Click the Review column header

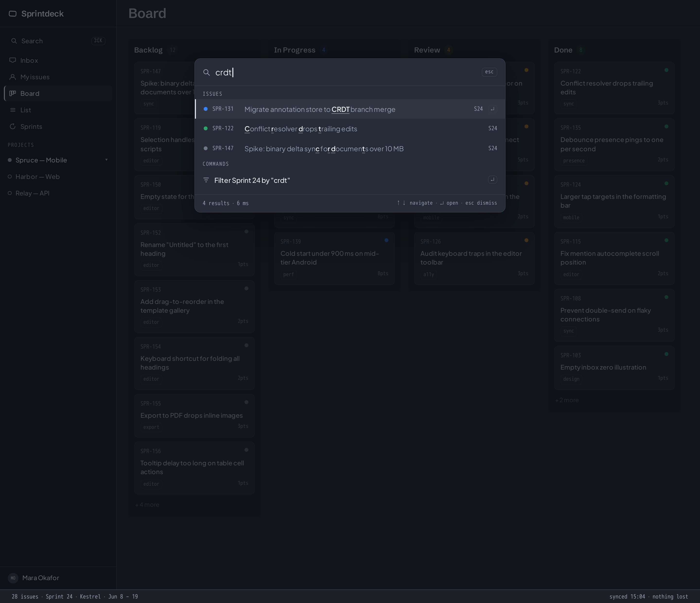pos(427,50)
